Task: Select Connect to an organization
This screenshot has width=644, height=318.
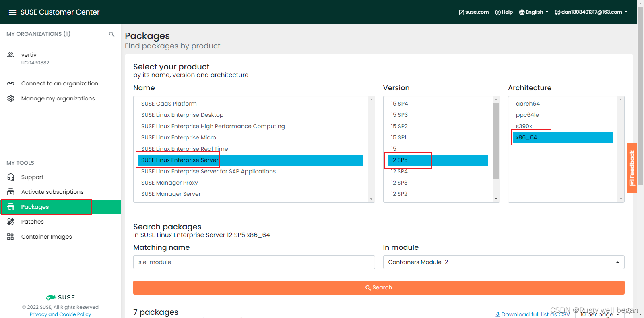Action: pyautogui.click(x=60, y=83)
